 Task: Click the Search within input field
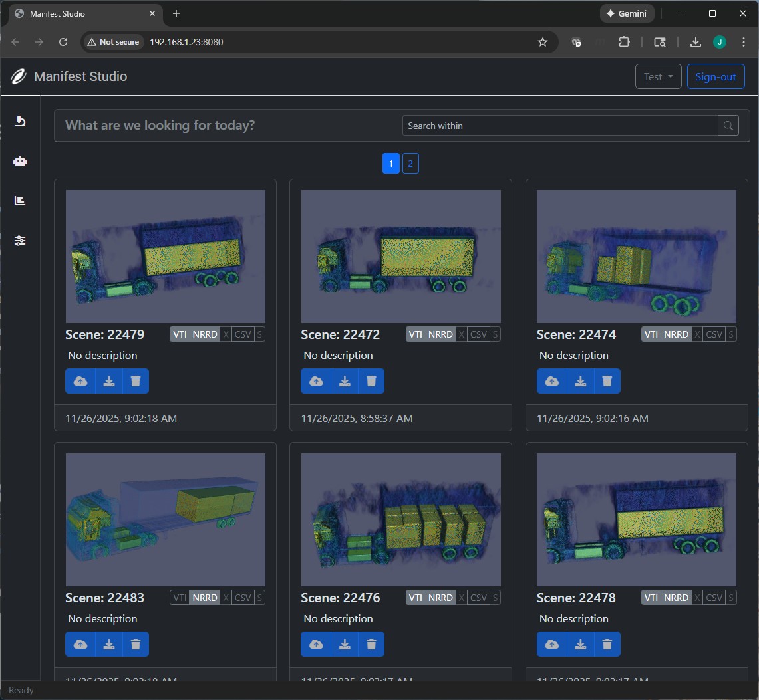(x=559, y=126)
